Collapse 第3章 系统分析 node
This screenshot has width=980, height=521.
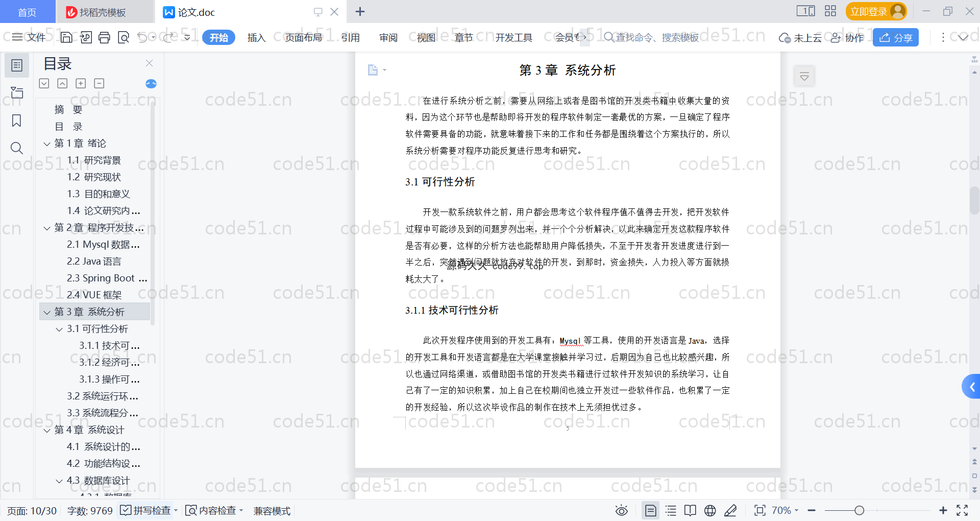tap(47, 312)
